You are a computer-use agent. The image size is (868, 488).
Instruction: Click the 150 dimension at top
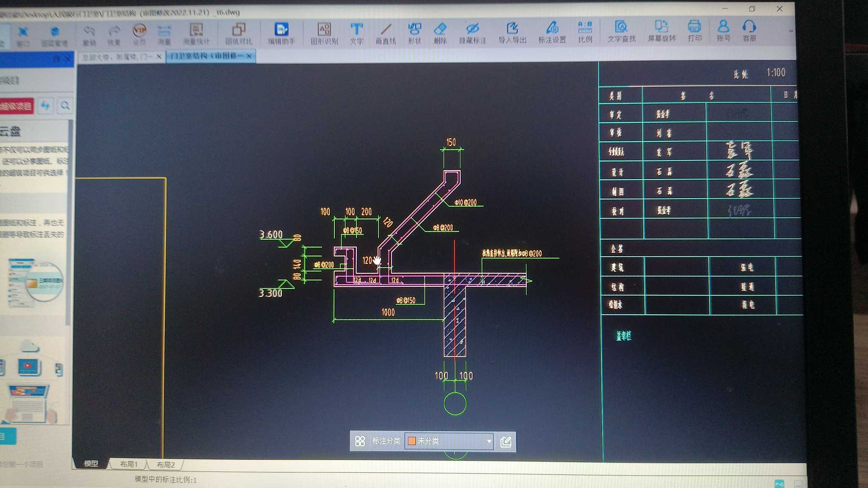pos(451,142)
